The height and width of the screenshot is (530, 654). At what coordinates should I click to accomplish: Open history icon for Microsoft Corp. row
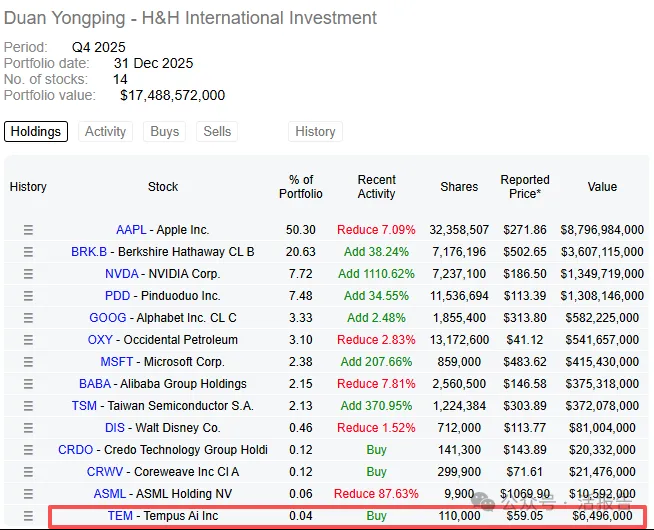point(28,362)
